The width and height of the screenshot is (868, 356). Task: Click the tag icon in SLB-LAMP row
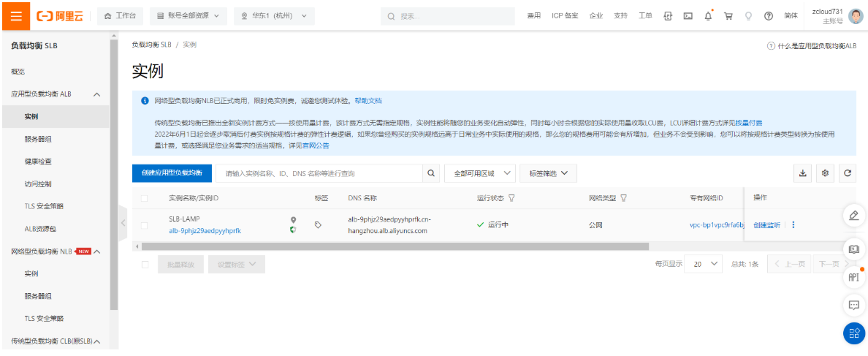pyautogui.click(x=318, y=224)
